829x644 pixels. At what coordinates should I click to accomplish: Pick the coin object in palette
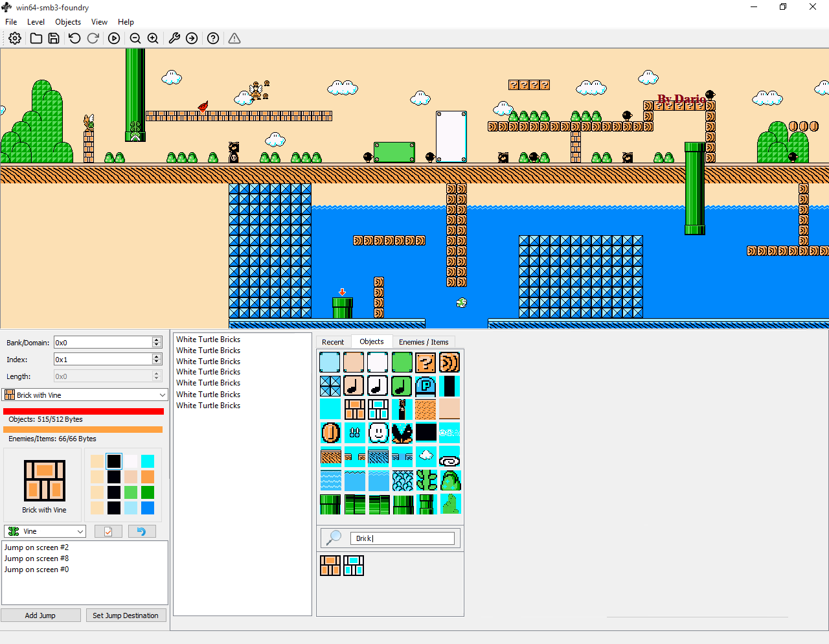pyautogui.click(x=330, y=433)
